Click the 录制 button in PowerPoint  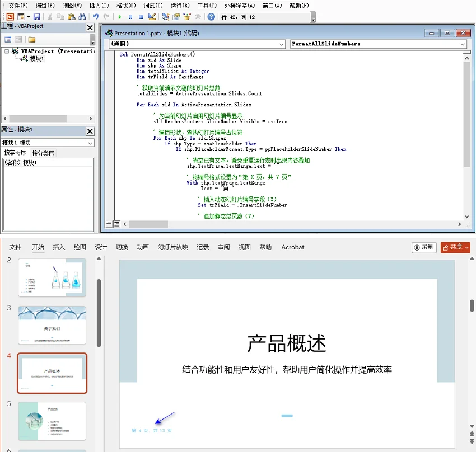(x=424, y=247)
